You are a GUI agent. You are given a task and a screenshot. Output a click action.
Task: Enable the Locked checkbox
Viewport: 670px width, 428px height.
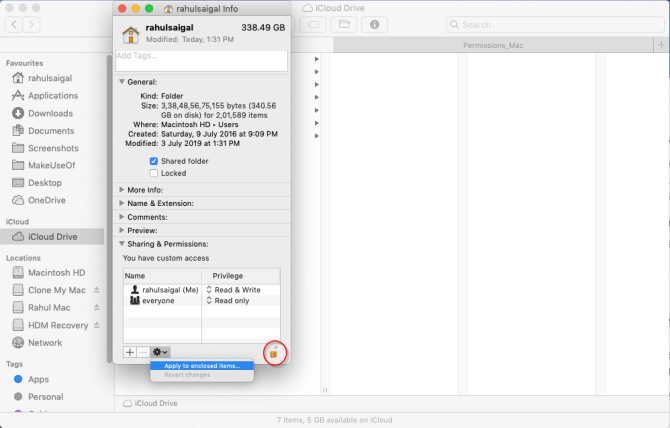154,173
